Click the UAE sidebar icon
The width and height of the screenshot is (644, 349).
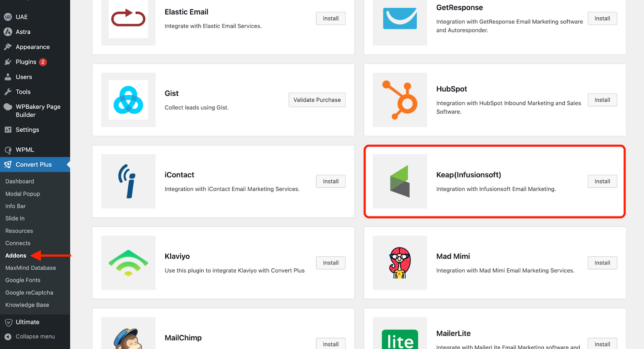click(x=8, y=17)
